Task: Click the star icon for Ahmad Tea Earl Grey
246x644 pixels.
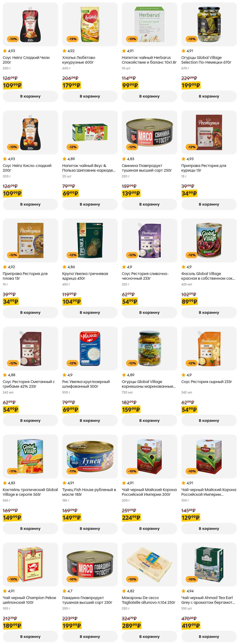Action: coord(183,591)
